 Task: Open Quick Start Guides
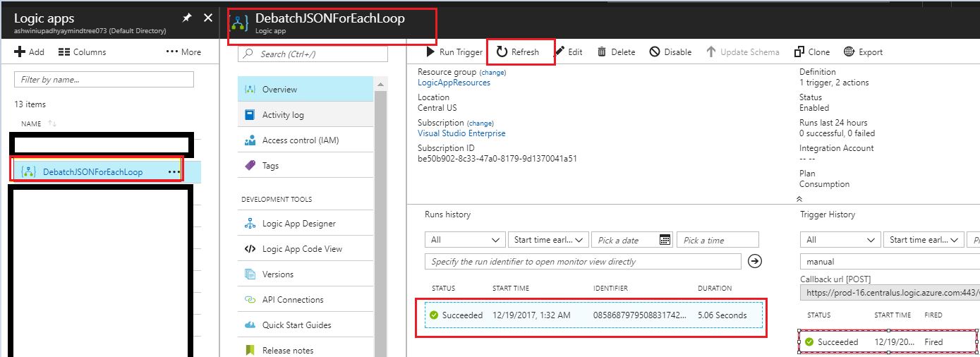click(x=305, y=325)
